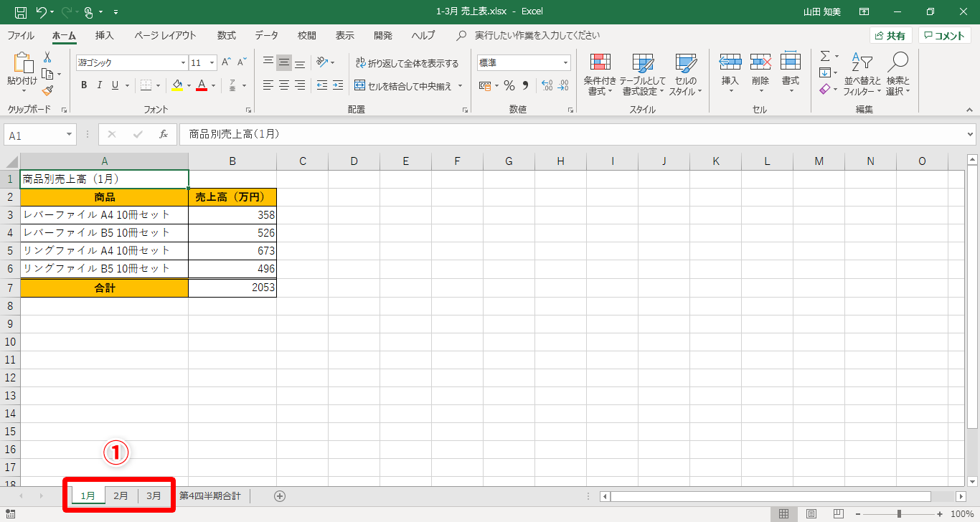Viewport: 980px width, 522px height.
Task: Click the percent style icon
Action: pos(509,85)
